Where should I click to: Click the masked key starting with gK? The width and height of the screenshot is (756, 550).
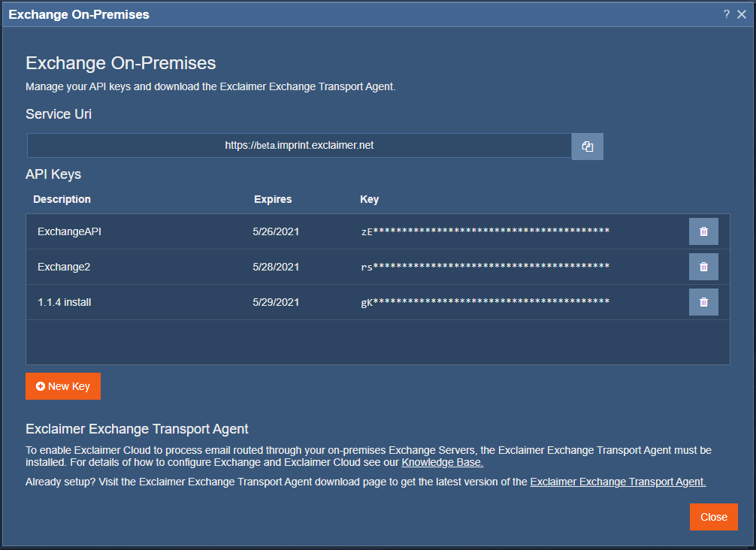tap(485, 302)
